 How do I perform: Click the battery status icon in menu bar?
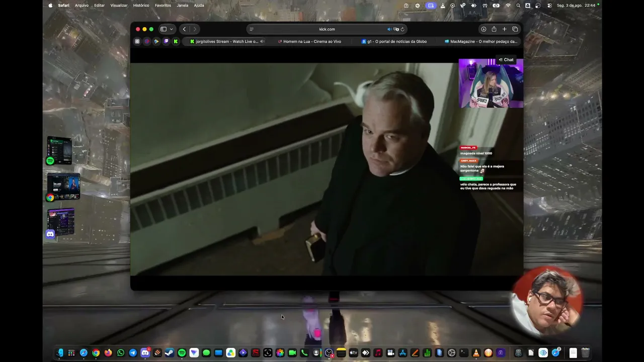pyautogui.click(x=496, y=6)
